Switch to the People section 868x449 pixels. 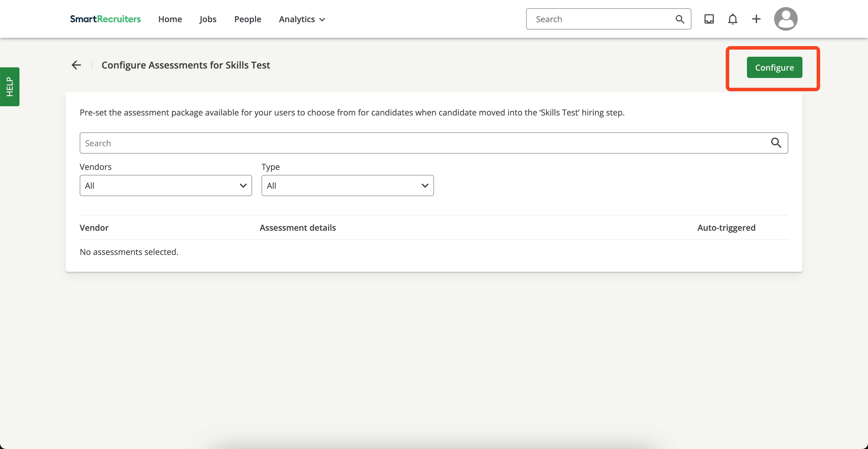point(248,19)
